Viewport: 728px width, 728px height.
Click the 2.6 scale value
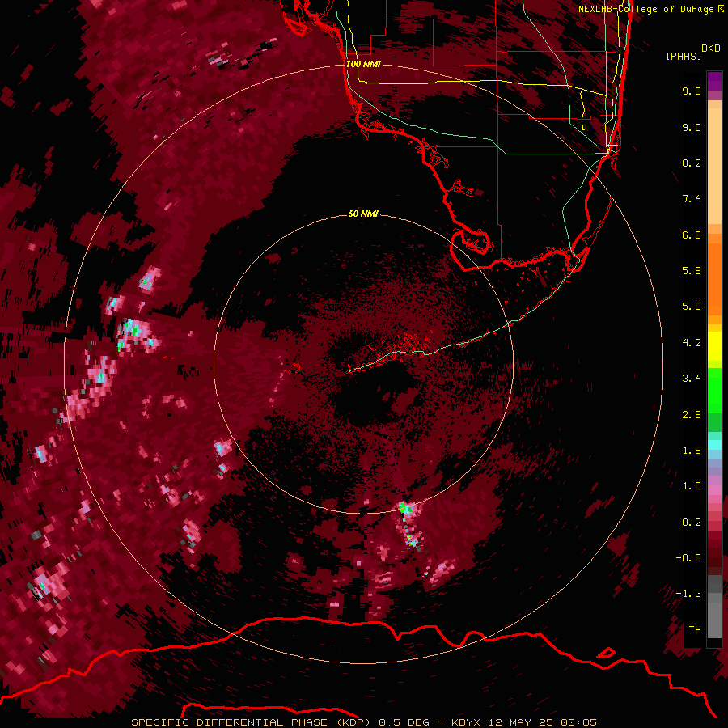pyautogui.click(x=692, y=415)
